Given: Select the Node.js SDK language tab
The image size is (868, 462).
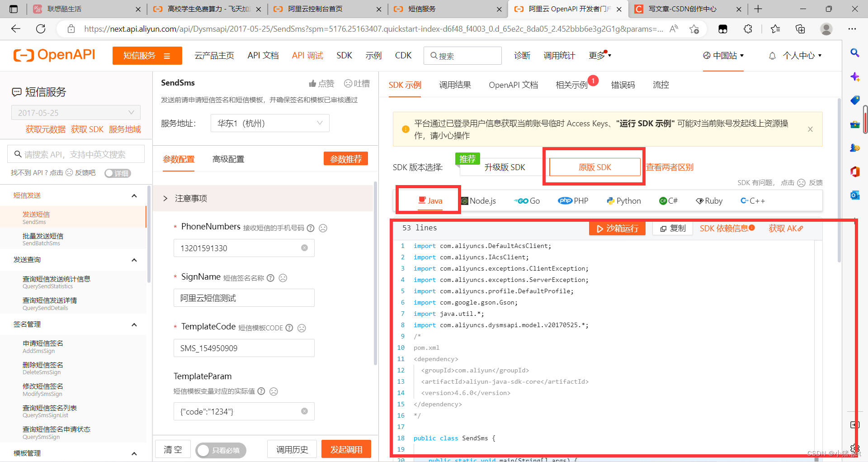Looking at the screenshot, I should point(478,201).
